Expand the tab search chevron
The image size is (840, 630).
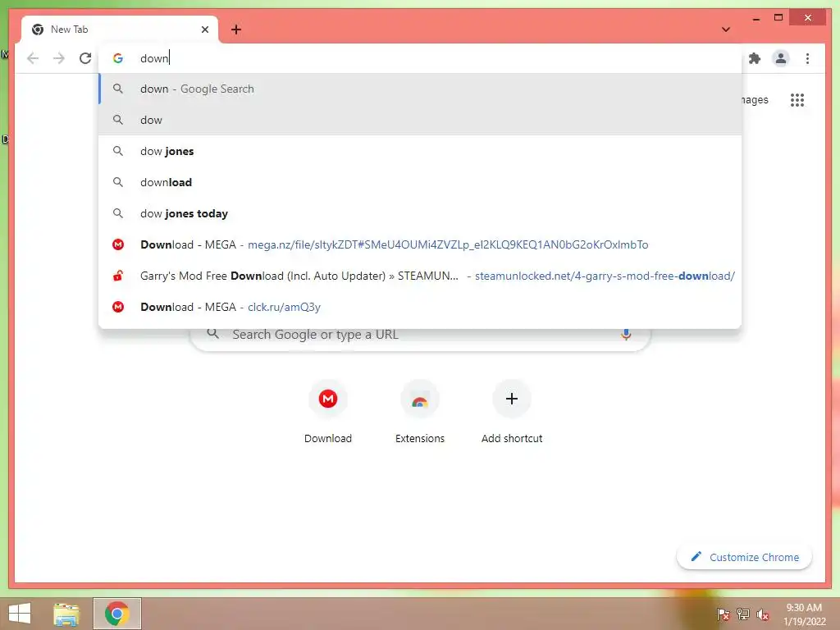pyautogui.click(x=726, y=30)
